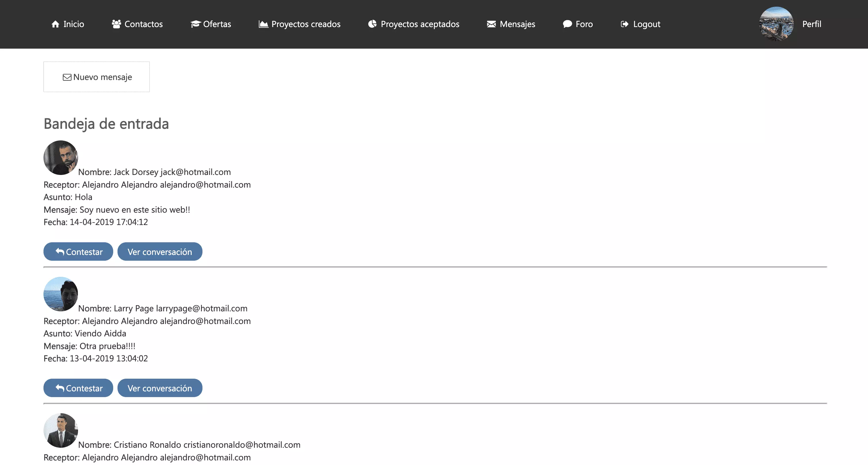Viewport: 868px width, 465px height.
Task: Select Receptor line under Cristiano Ronaldo message
Action: [147, 457]
